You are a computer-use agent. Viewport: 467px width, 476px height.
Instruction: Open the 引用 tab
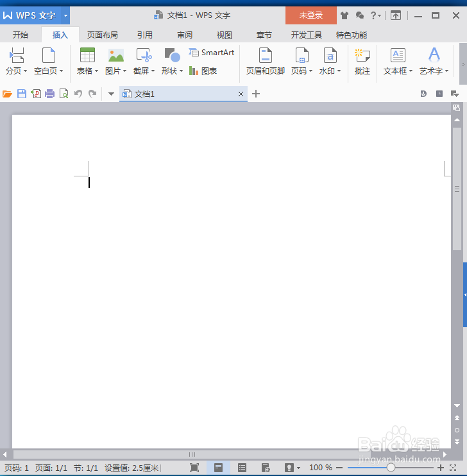coord(144,35)
